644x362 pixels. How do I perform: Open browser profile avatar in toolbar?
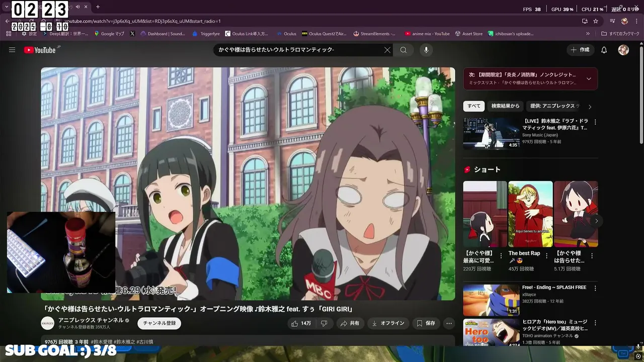pyautogui.click(x=624, y=21)
